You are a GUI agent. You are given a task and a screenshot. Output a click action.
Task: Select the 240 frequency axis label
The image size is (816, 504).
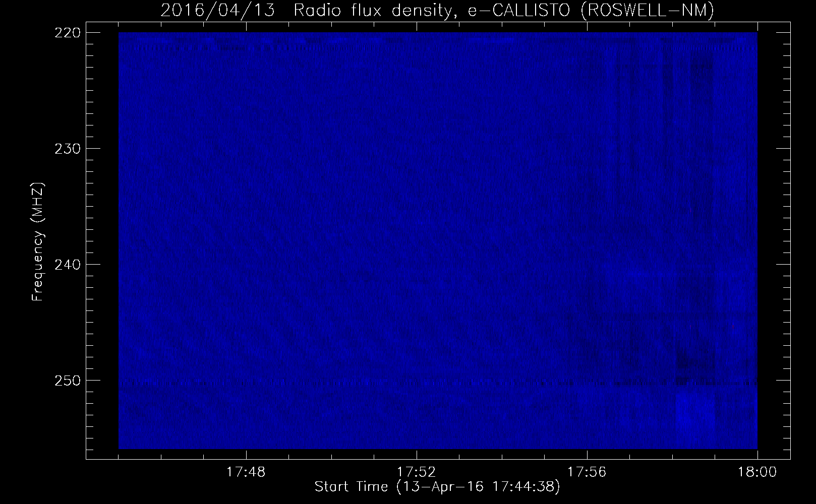(x=67, y=264)
